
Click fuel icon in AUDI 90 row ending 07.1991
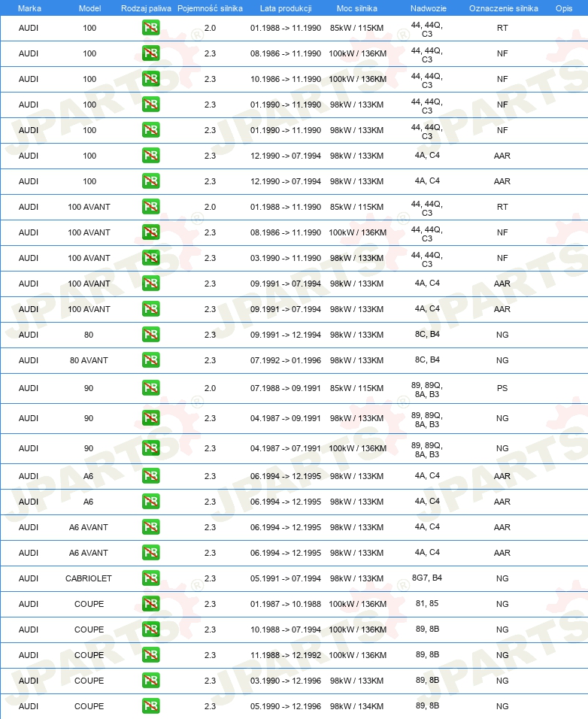[151, 448]
